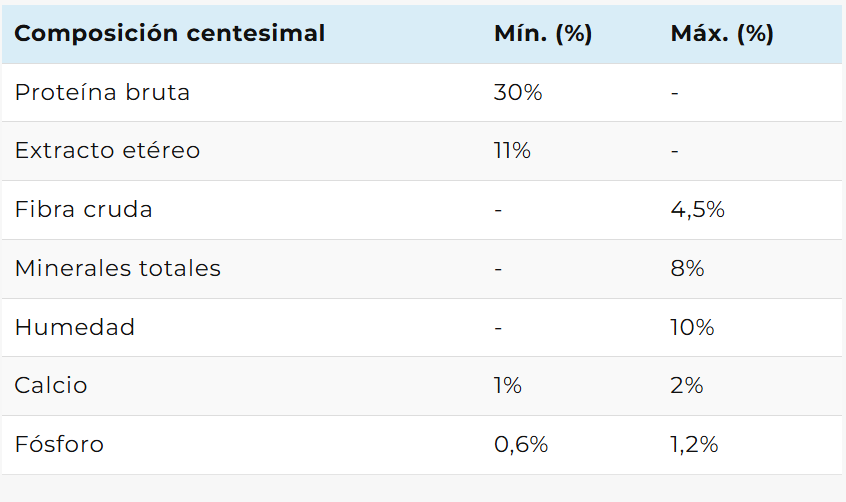Click the 1% Calcio minimum value

(x=507, y=386)
